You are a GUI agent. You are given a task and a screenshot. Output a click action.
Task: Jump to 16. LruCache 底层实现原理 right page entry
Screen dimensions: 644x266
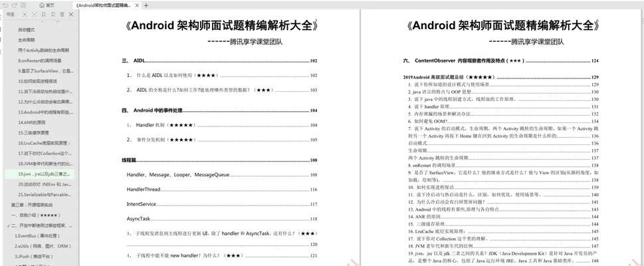(x=503, y=231)
